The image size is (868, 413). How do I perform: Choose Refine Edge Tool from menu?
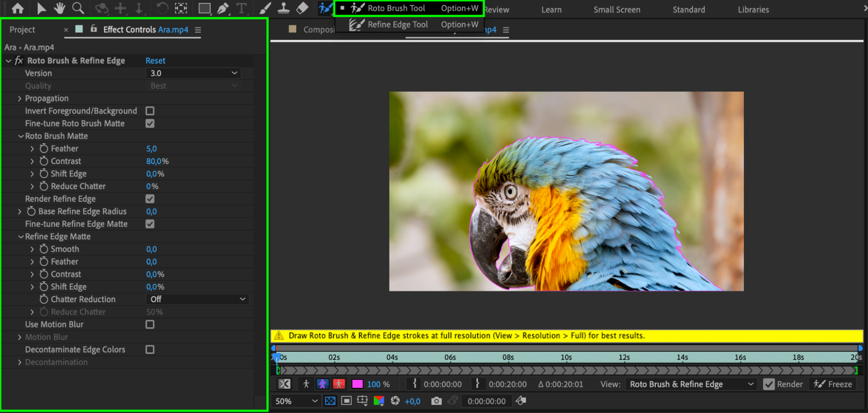click(x=397, y=25)
